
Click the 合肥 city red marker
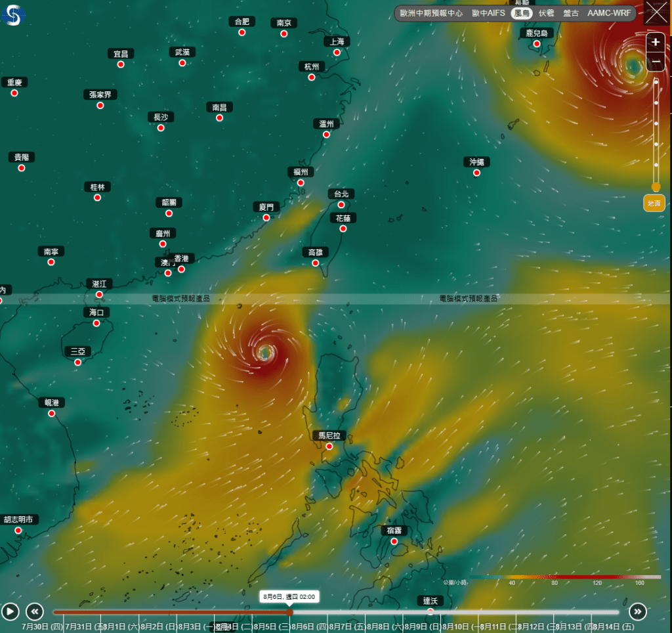[x=241, y=32]
